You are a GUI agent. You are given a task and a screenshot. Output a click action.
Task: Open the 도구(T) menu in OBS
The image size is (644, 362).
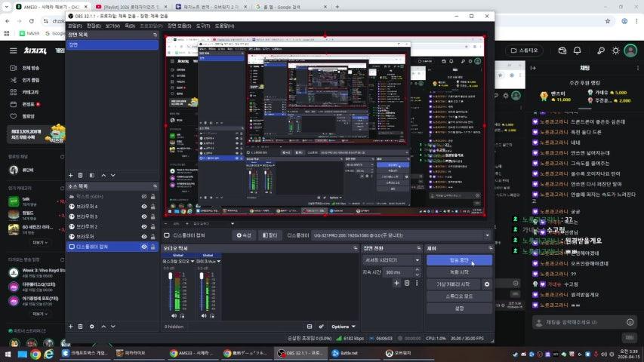tap(202, 26)
